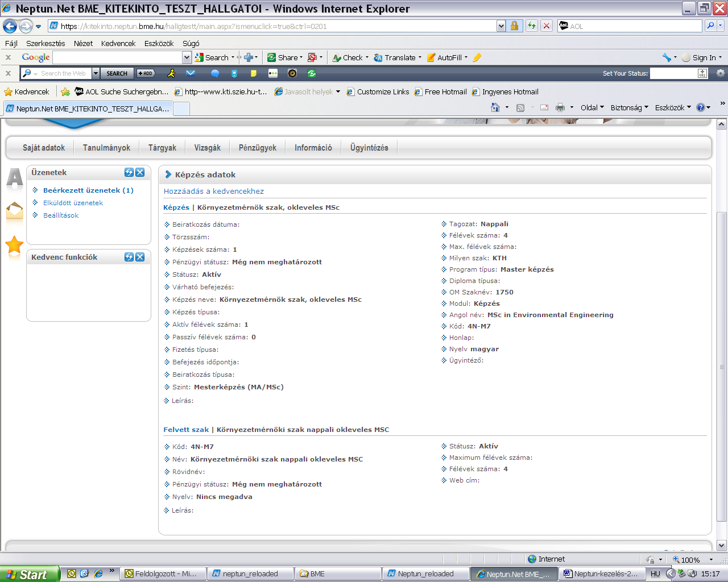This screenshot has height=582, width=728.
Task: Open the Nézet menu
Action: click(83, 43)
